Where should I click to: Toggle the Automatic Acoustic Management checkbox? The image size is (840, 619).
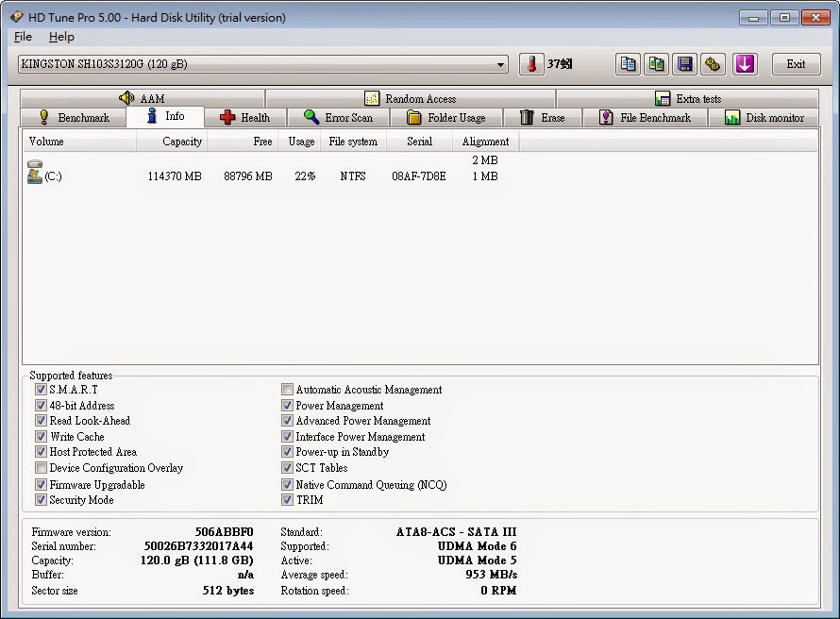[287, 390]
